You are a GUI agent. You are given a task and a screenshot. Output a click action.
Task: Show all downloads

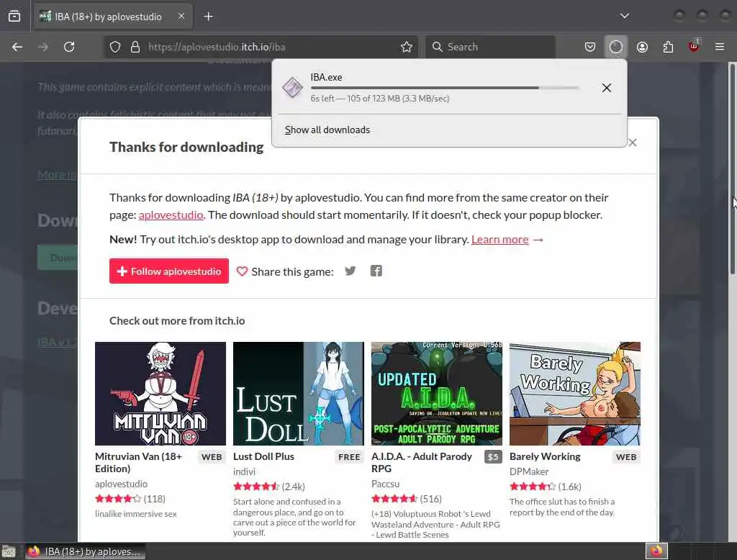(x=327, y=130)
